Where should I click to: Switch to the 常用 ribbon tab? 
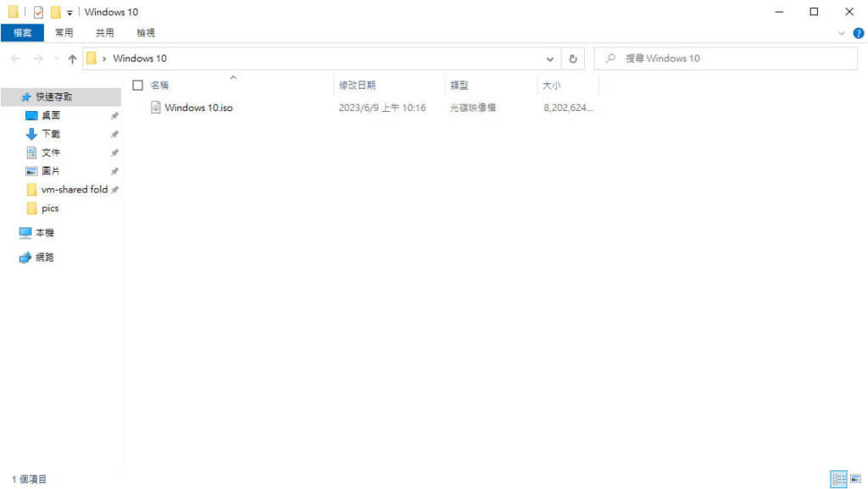coord(64,33)
